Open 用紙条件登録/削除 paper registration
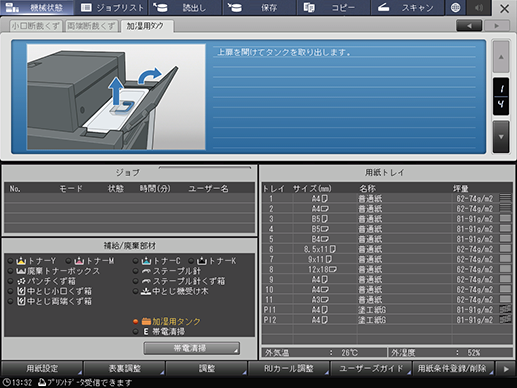The width and height of the screenshot is (517, 388). (x=453, y=368)
